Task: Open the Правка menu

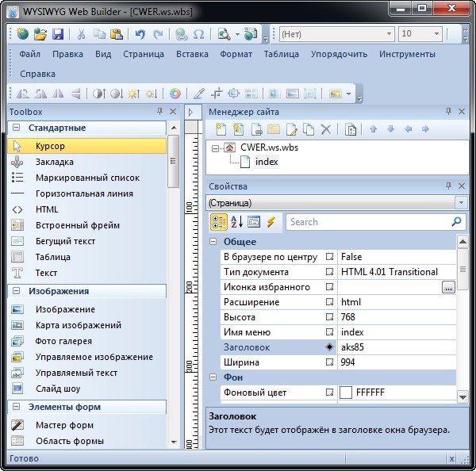Action: [67, 54]
